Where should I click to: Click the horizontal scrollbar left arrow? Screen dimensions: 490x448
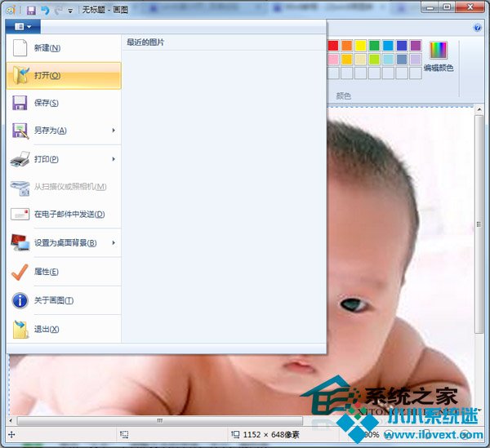pyautogui.click(x=11, y=420)
